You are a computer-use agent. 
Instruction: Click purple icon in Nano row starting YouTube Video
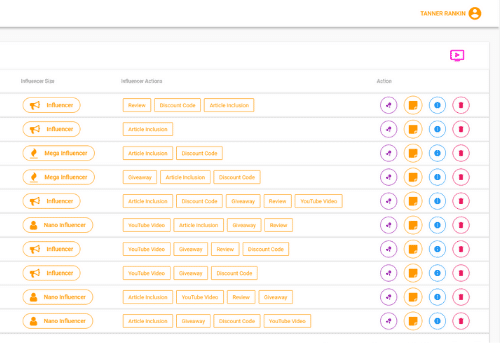[x=389, y=225]
